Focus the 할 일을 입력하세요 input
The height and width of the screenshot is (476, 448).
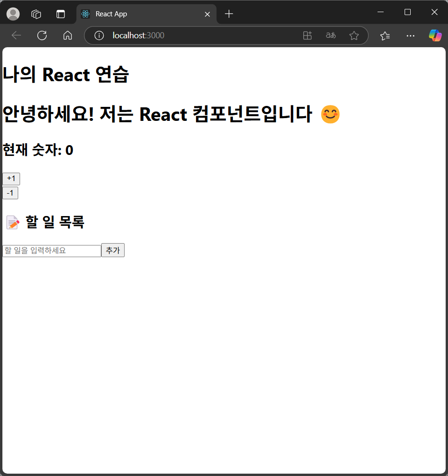pyautogui.click(x=52, y=251)
